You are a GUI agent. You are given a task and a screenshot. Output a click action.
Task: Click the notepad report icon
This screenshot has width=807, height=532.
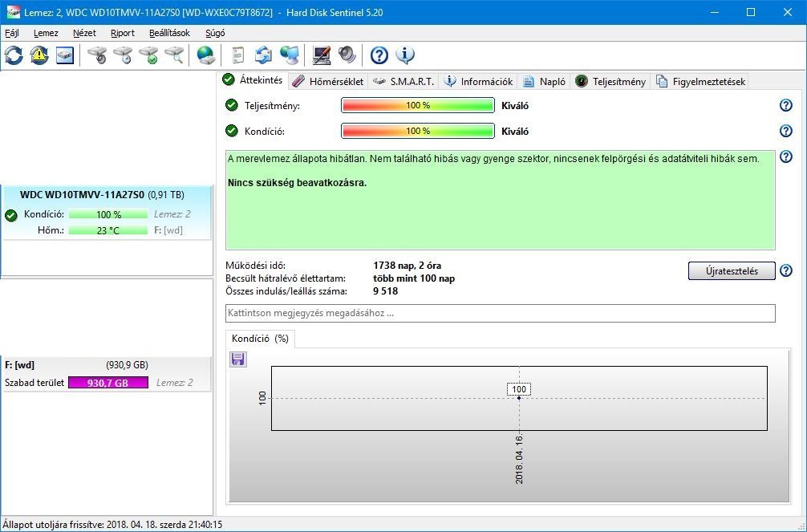pyautogui.click(x=237, y=55)
